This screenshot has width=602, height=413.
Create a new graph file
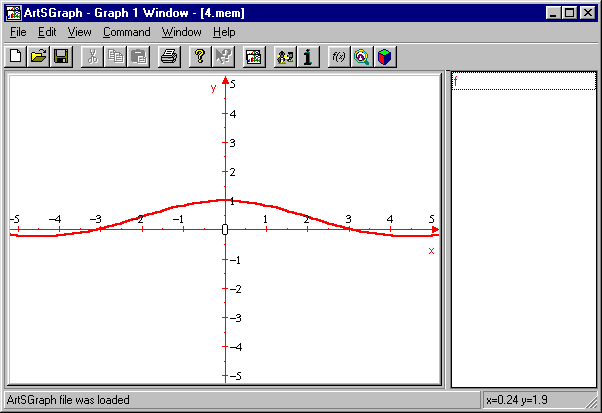click(15, 57)
